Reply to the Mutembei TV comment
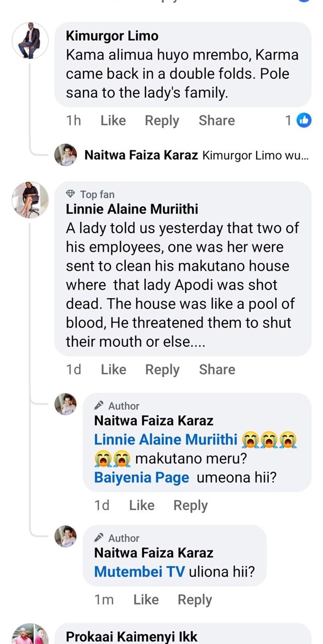This screenshot has height=644, width=323. click(195, 600)
